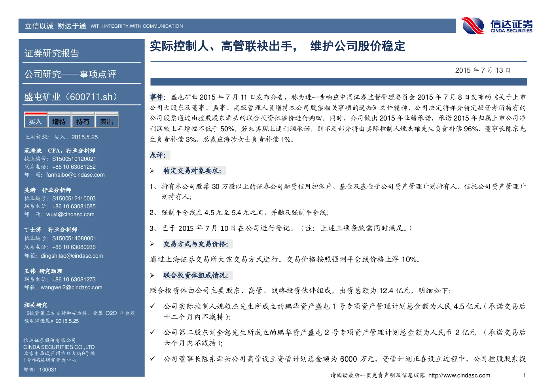Open email link wuyi@cindasc.com
The image size is (555, 392).
[x=70, y=214]
